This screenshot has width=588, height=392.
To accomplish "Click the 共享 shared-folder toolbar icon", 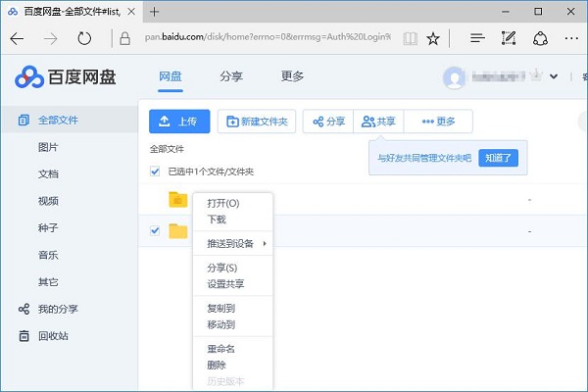I will click(x=378, y=122).
